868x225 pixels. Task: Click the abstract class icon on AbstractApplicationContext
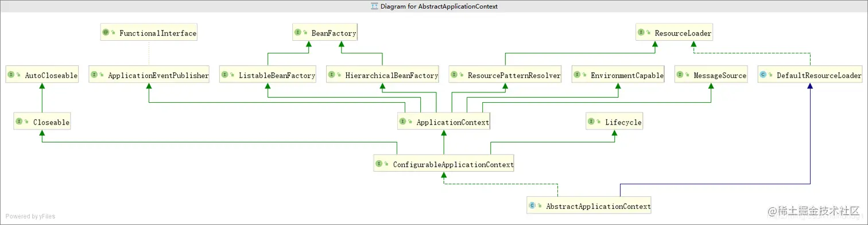tap(533, 205)
